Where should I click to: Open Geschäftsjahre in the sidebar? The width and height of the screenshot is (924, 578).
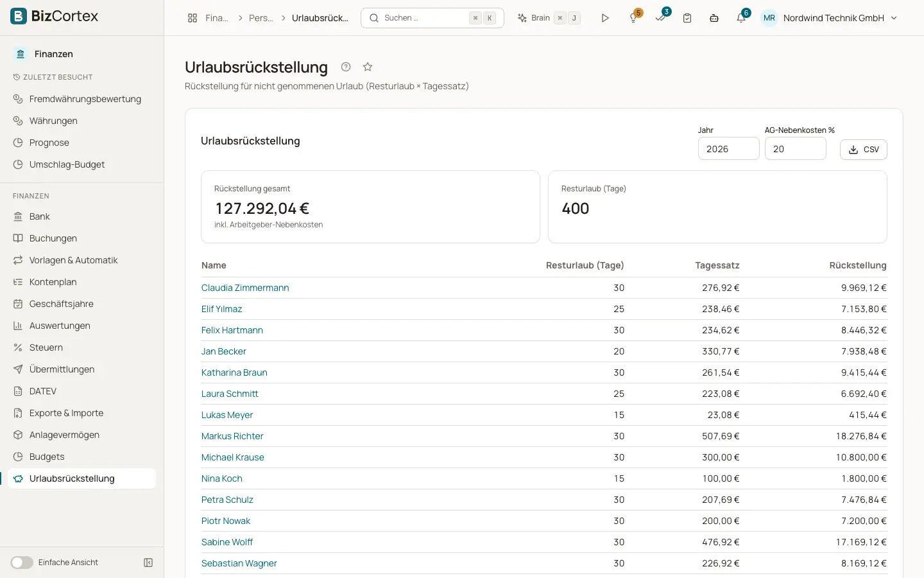82,304
